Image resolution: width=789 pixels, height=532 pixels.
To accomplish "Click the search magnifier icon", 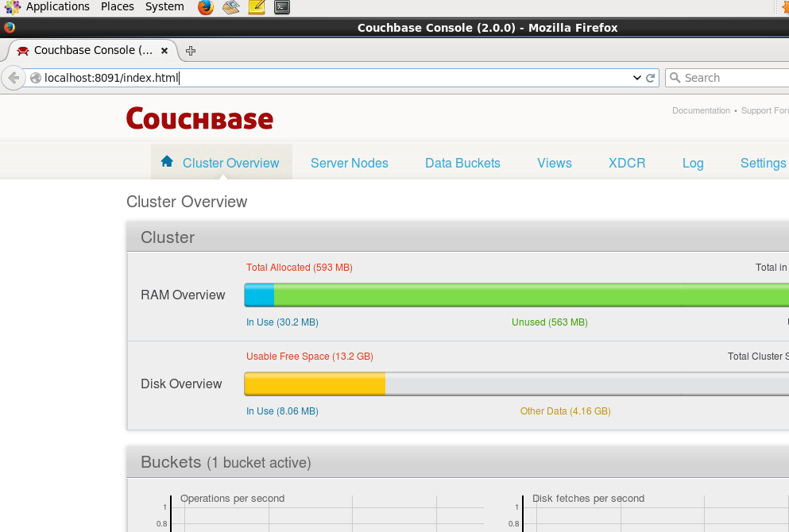I will click(x=675, y=78).
